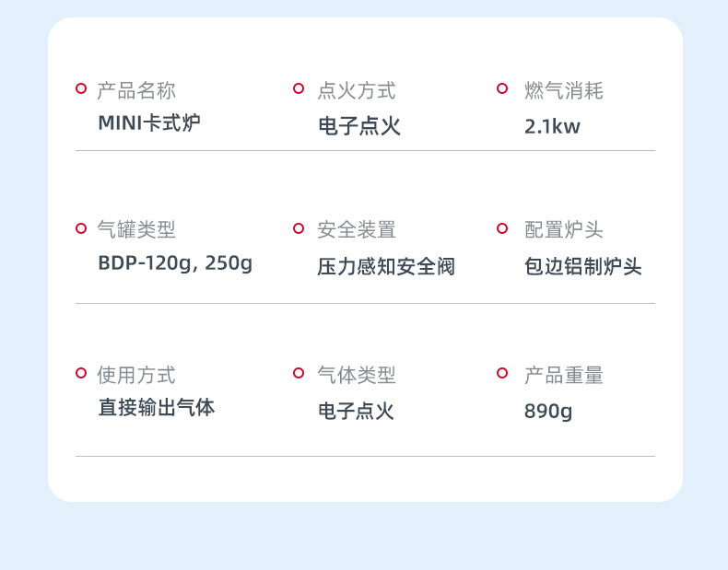This screenshot has width=728, height=570.
Task: Click the red bullet beside 产品名称
Action: click(81, 89)
